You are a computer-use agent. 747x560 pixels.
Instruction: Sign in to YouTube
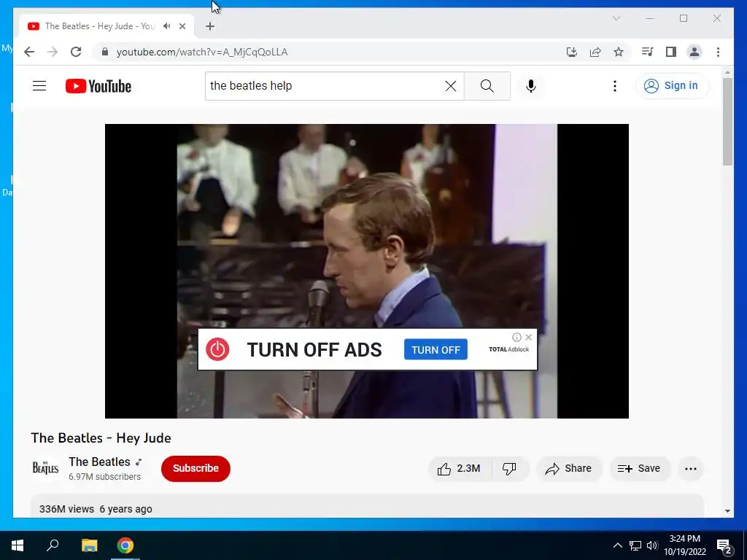pyautogui.click(x=672, y=86)
